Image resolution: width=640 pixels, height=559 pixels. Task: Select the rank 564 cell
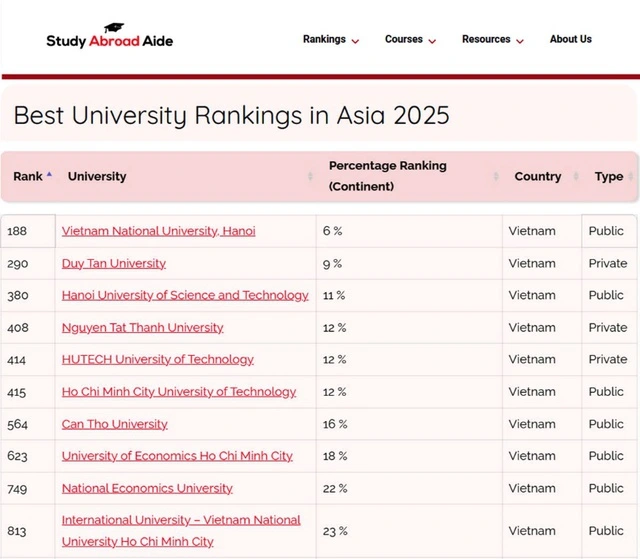point(28,424)
